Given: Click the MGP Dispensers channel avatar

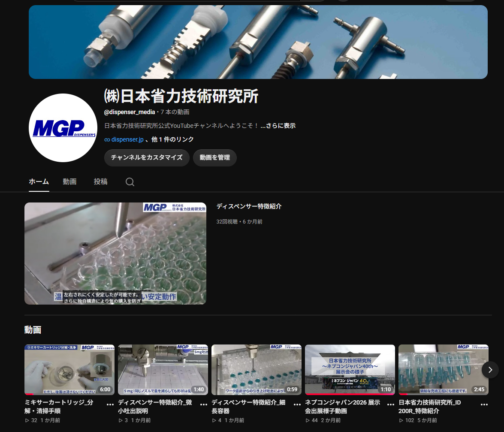Looking at the screenshot, I should [63, 128].
